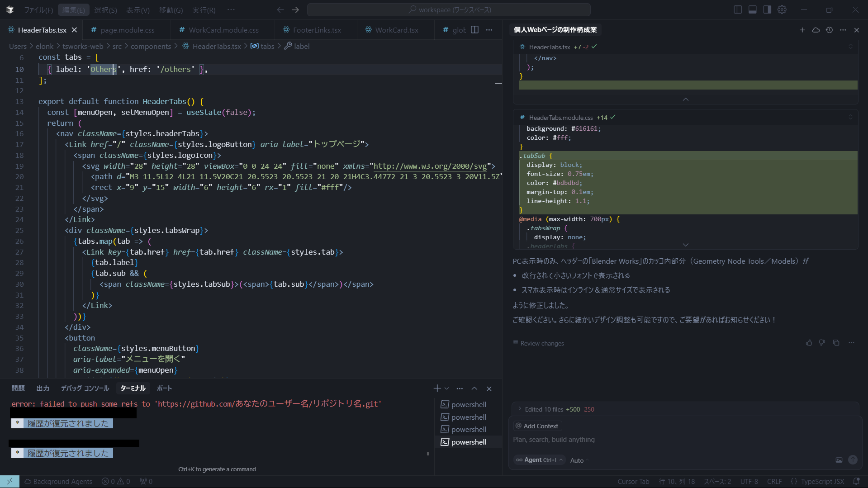868x488 pixels.
Task: Open the 選択(S) menu
Action: (x=105, y=10)
